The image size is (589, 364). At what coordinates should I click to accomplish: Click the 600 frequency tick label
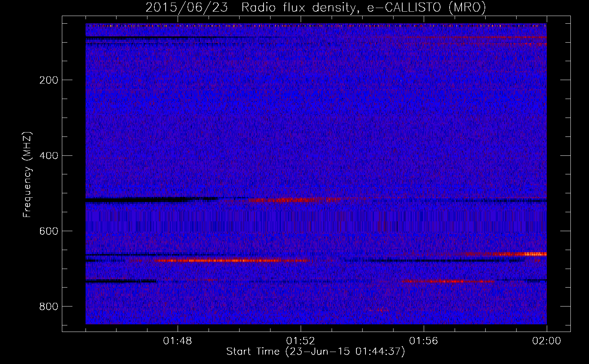pos(49,232)
